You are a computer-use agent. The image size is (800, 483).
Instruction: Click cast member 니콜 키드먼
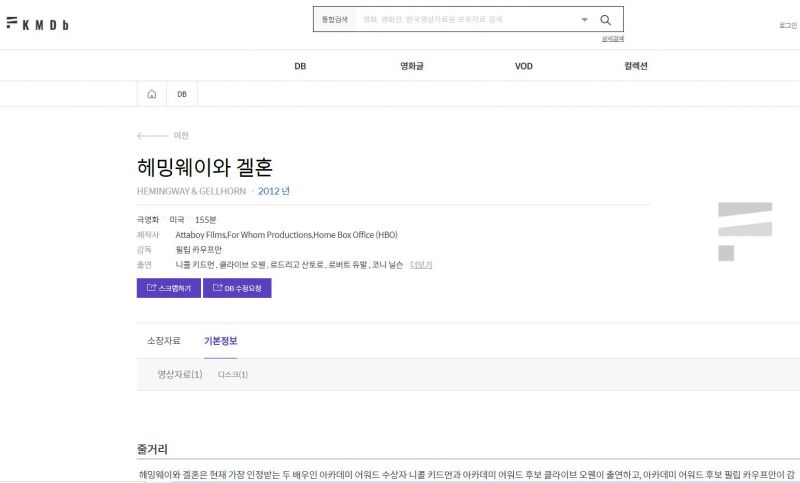[x=195, y=265]
